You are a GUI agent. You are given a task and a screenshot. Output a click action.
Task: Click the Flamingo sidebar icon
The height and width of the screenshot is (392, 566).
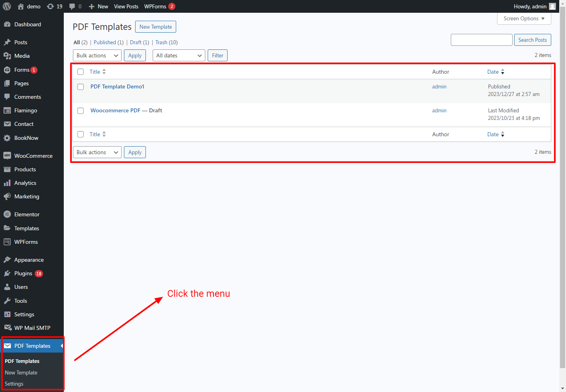point(8,110)
